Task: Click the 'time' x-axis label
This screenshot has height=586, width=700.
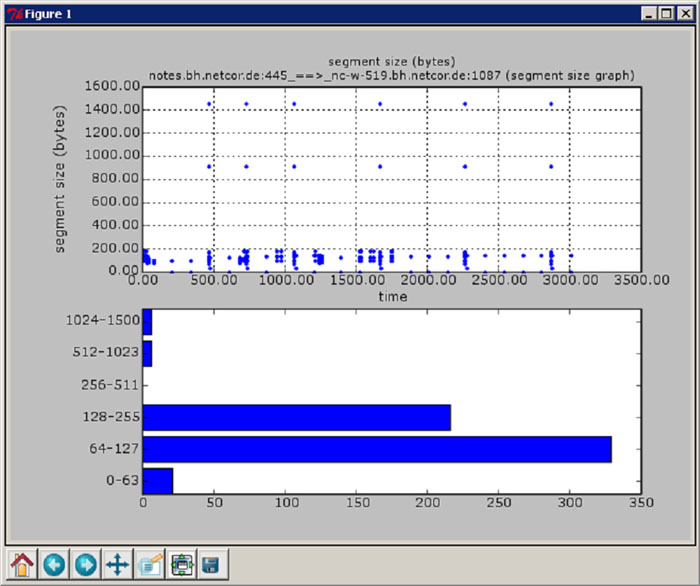Action: click(392, 297)
